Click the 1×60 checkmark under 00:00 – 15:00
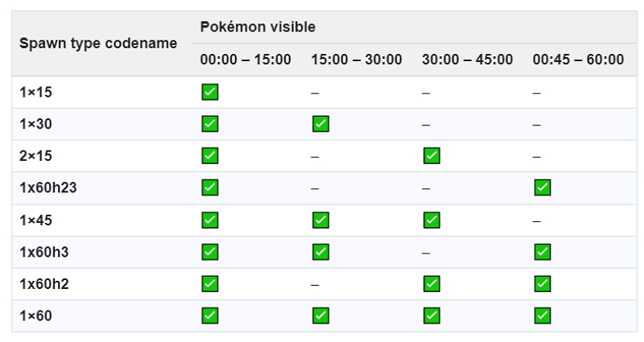Screen dimensions: 644x342 click(209, 314)
